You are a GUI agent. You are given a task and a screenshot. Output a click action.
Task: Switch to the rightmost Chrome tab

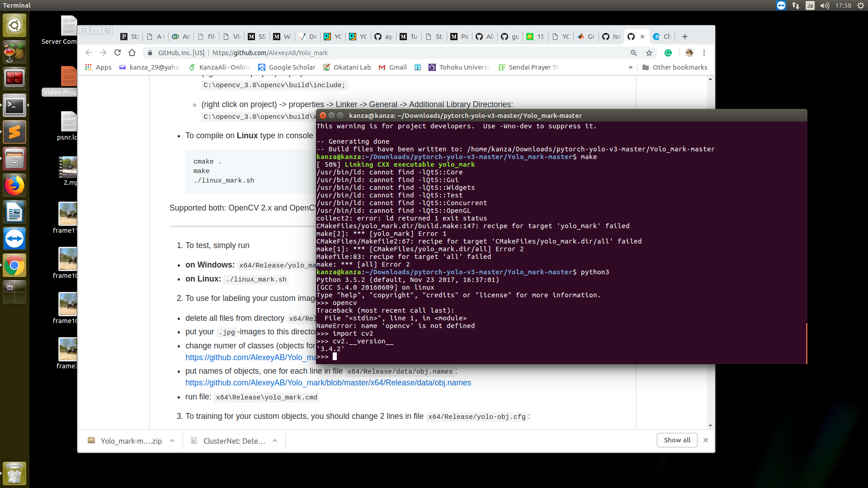(662, 37)
